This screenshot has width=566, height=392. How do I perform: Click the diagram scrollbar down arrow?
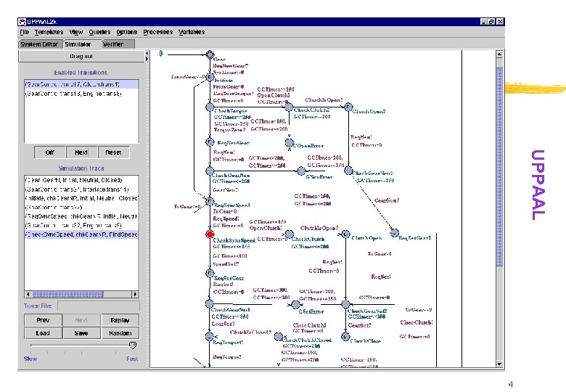click(499, 364)
